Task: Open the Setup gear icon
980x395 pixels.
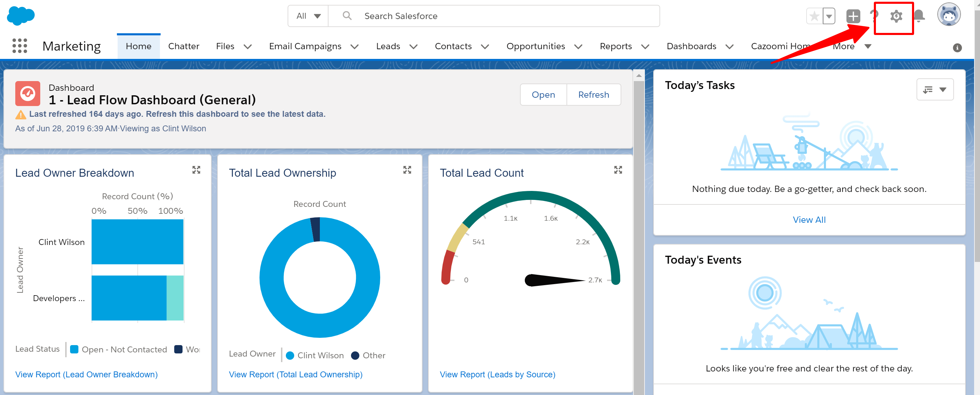Action: point(896,16)
